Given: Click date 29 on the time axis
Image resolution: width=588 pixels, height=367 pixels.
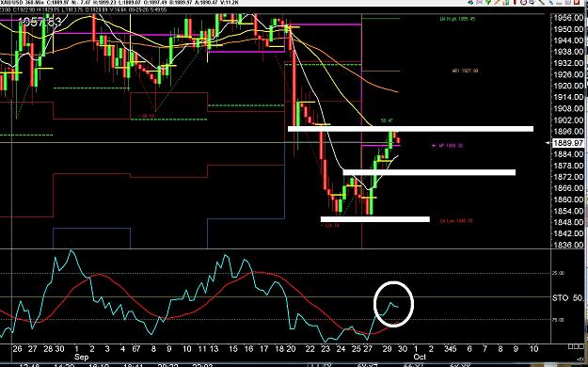Looking at the screenshot, I should tap(387, 349).
